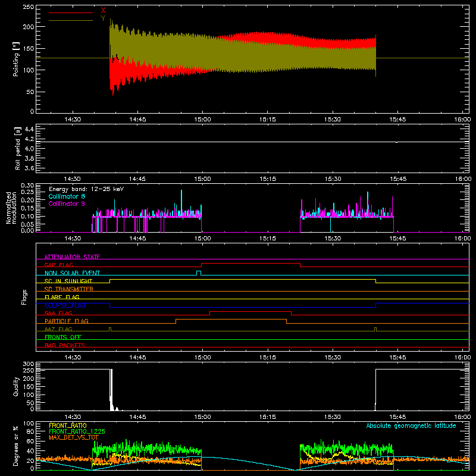Click the cyan 'Collimator 8' legend entry
Image resolution: width=476 pixels, height=476 pixels.
(x=67, y=196)
